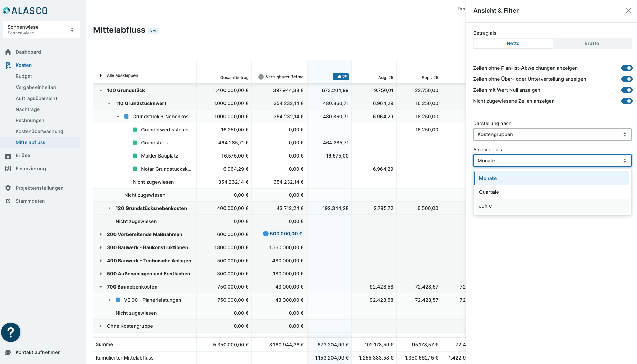Click the Stammdaten external link icon
Viewport: 637px width, 364px height.
click(x=8, y=201)
